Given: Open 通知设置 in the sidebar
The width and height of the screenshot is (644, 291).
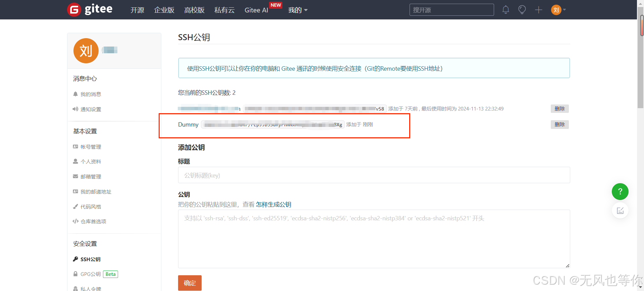Looking at the screenshot, I should coord(91,109).
